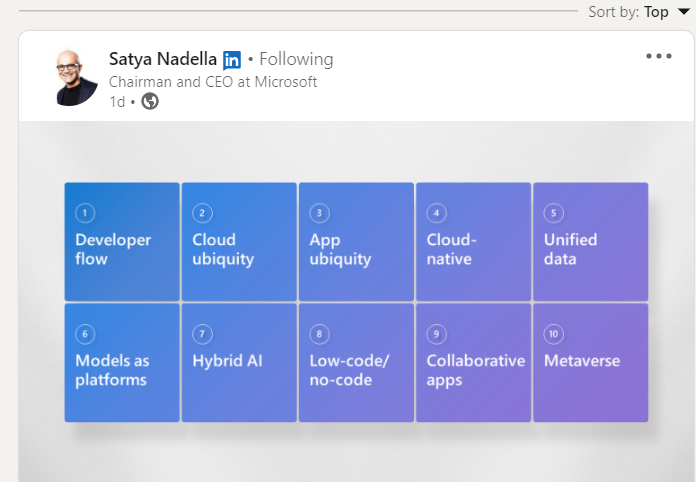Click the Following status label

point(296,59)
